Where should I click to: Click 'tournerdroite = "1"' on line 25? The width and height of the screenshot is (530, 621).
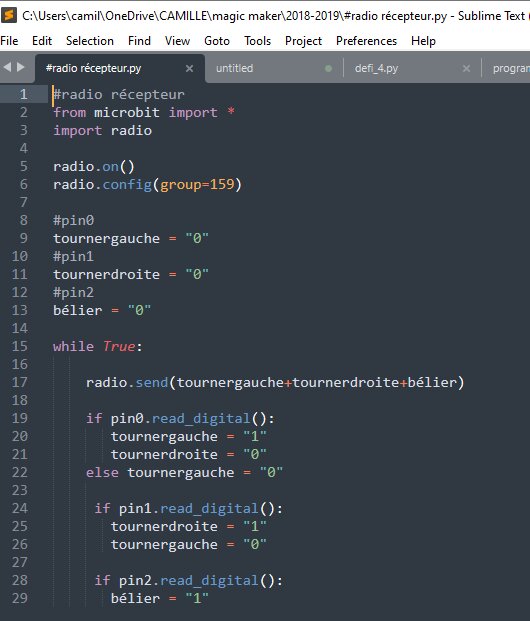(x=189, y=526)
